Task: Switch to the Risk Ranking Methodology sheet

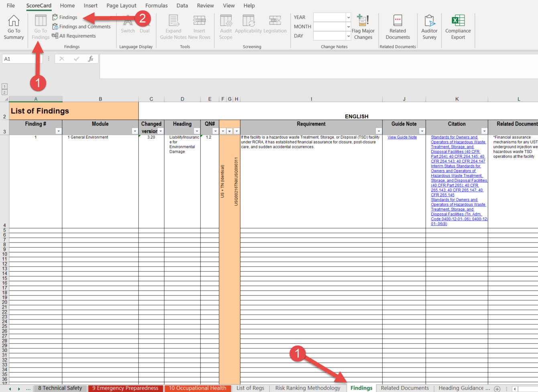Action: [307, 388]
